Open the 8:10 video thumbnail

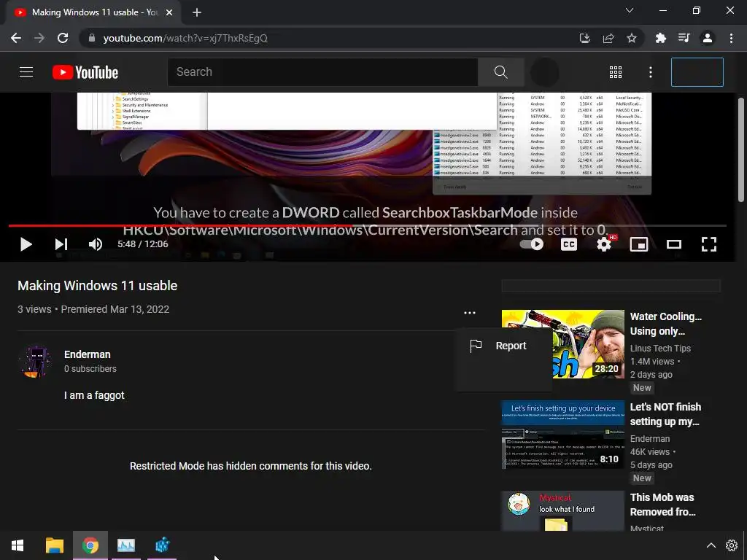pyautogui.click(x=562, y=435)
